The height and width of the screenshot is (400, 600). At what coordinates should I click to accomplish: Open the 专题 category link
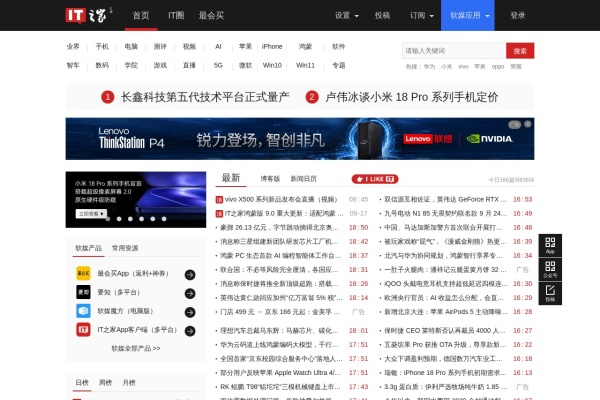pos(339,65)
